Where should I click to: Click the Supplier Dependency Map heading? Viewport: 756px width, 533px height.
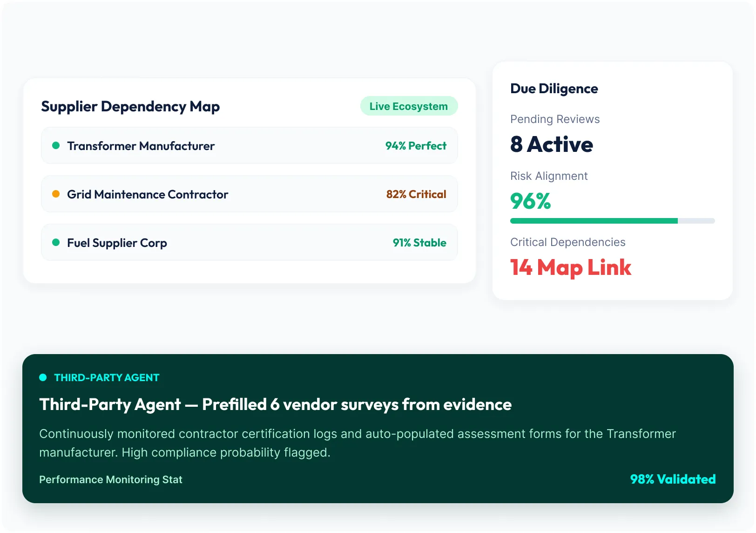[x=130, y=107]
